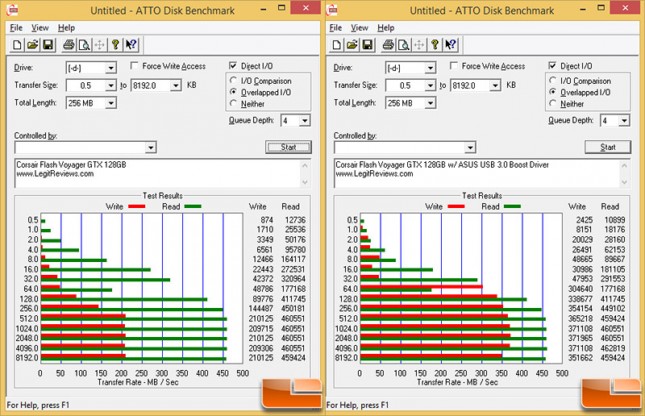Click Print Preview icon in left window
Image resolution: width=645 pixels, height=416 pixels.
coord(84,44)
